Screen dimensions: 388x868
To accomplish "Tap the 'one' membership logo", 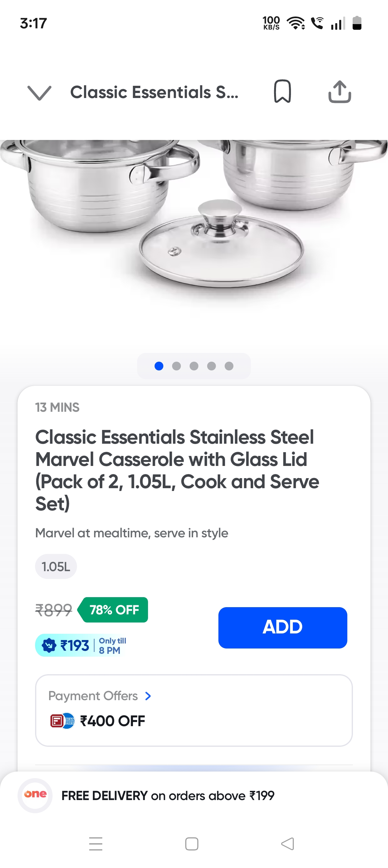I will click(x=35, y=795).
